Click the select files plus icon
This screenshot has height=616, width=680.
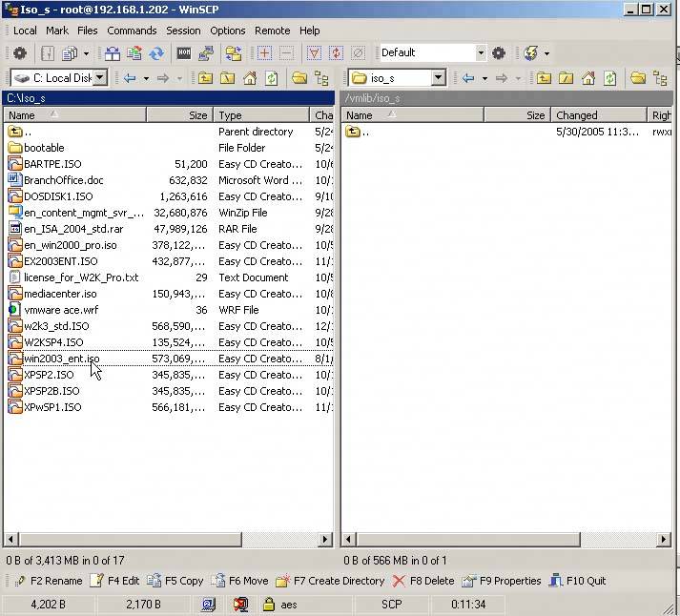tap(264, 53)
